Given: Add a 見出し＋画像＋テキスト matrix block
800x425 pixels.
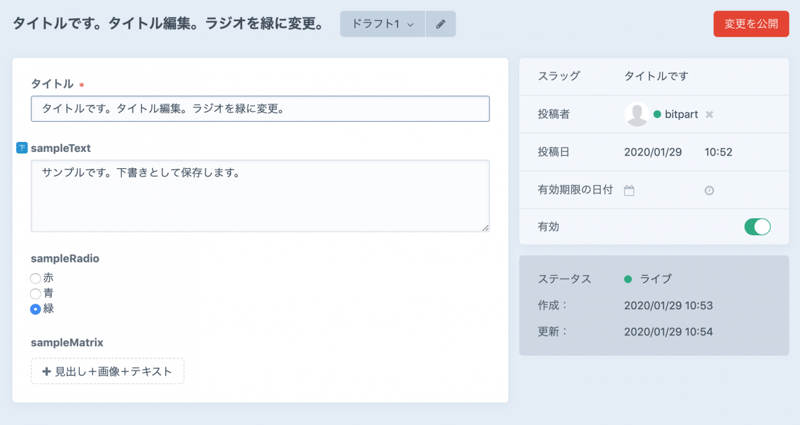Looking at the screenshot, I should 107,371.
